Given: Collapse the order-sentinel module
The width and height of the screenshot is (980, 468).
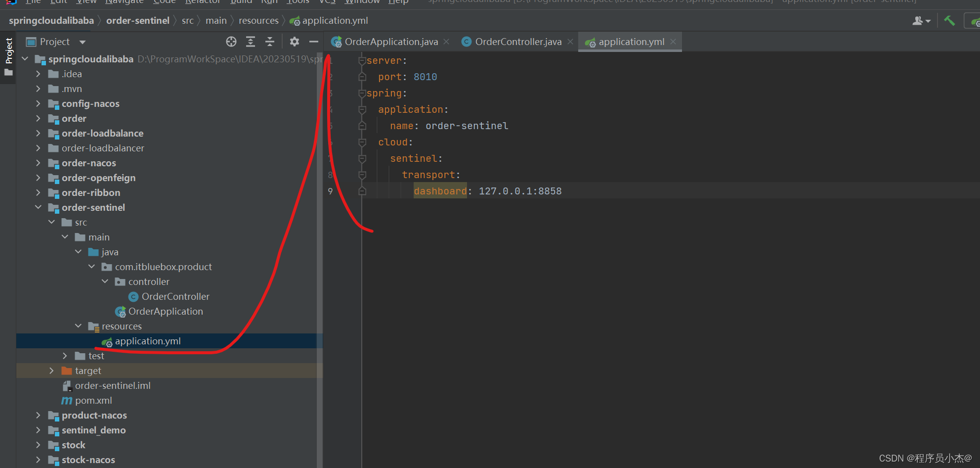Looking at the screenshot, I should [39, 207].
